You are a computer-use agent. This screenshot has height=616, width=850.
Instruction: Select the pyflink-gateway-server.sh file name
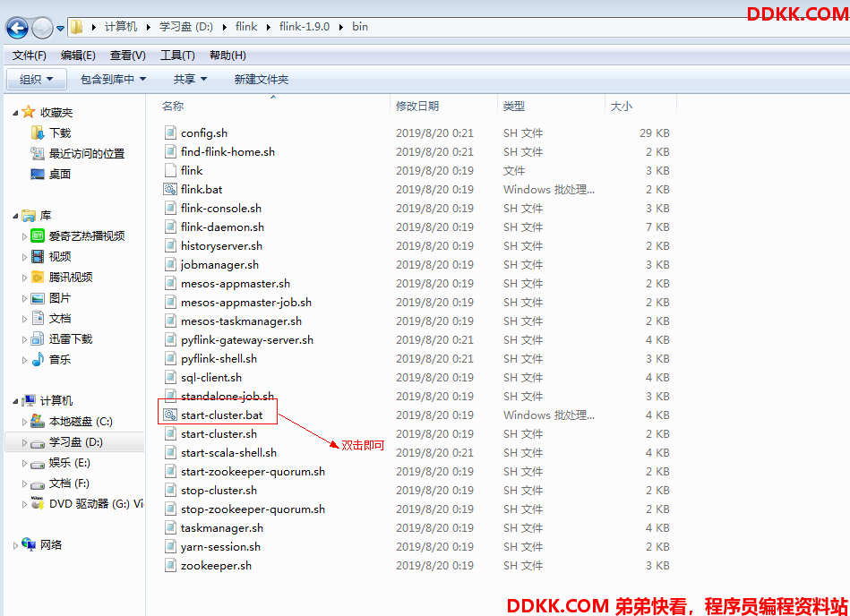247,339
